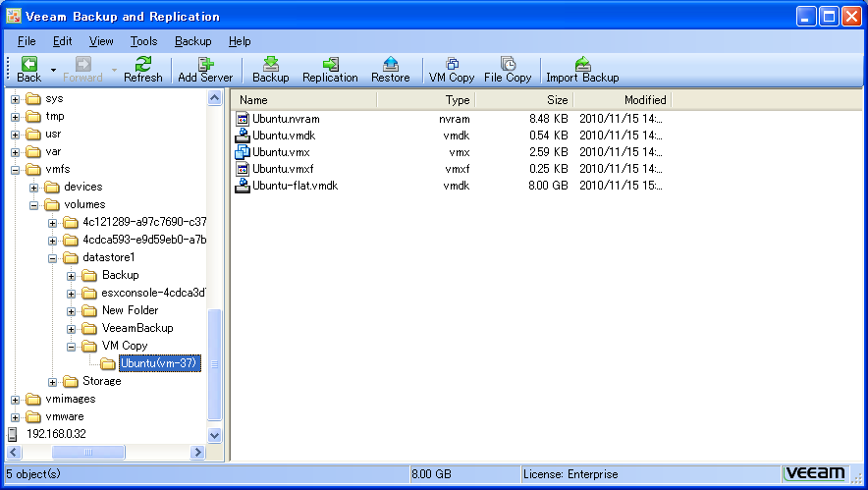Click the Replication toolbar icon
Image resolution: width=868 pixels, height=490 pixels.
pyautogui.click(x=330, y=64)
